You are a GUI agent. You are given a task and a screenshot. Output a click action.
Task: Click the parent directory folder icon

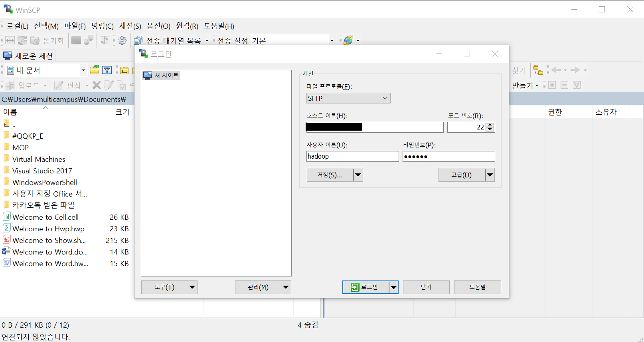pos(124,71)
